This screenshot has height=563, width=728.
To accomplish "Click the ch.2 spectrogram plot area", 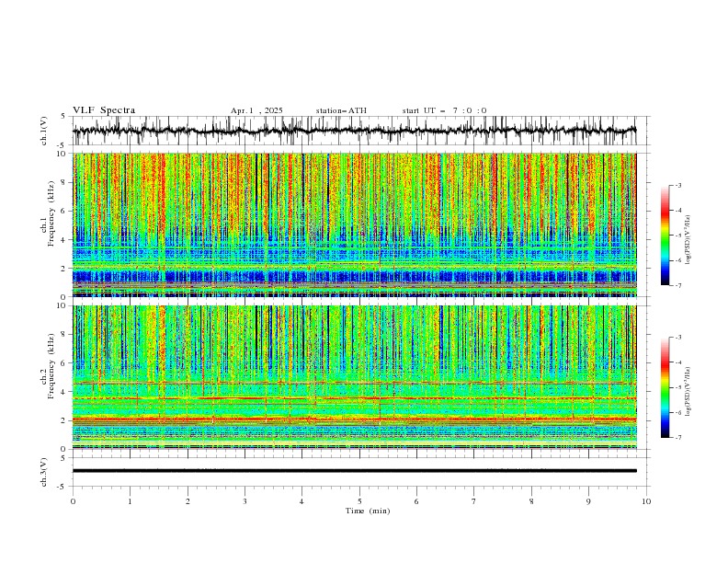I will coord(355,377).
